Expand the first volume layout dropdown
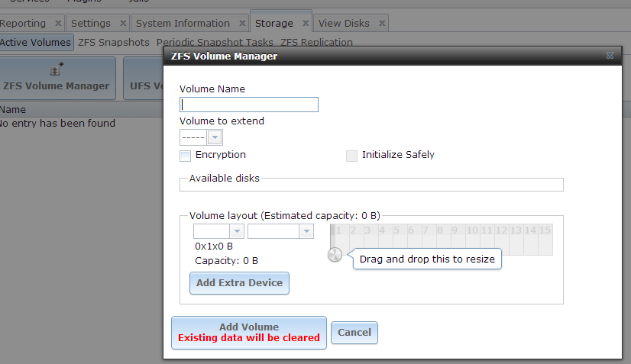Image resolution: width=631 pixels, height=364 pixels. pyautogui.click(x=237, y=231)
